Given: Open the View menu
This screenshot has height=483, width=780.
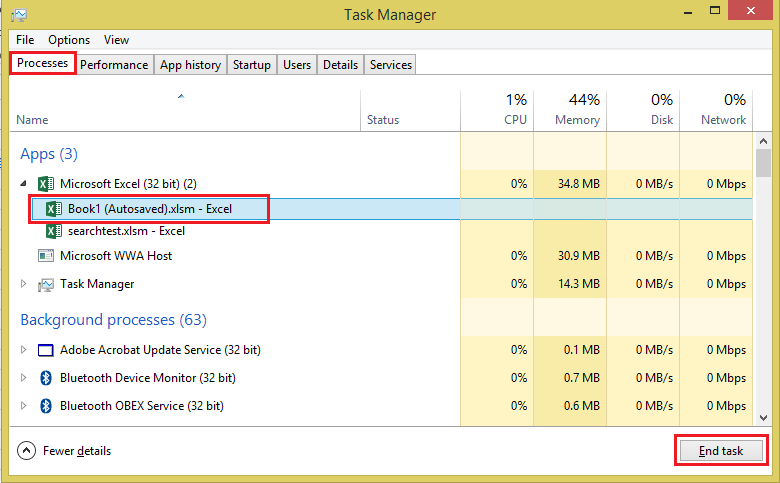Looking at the screenshot, I should [x=116, y=40].
